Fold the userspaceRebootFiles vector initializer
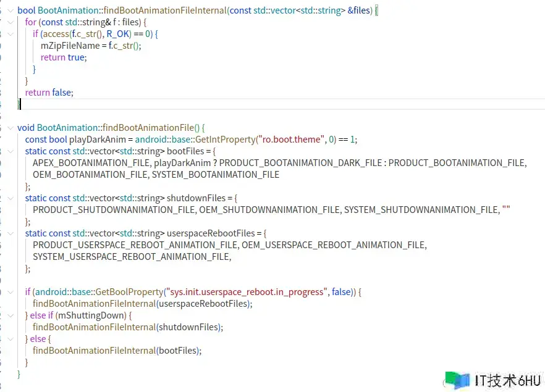Image resolution: width=545 pixels, height=392 pixels. (x=11, y=233)
